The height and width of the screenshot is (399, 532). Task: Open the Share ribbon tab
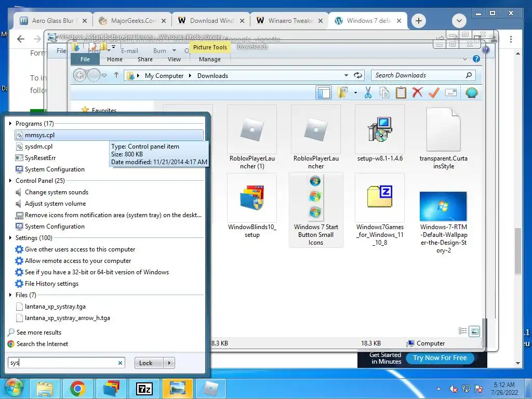tap(145, 59)
